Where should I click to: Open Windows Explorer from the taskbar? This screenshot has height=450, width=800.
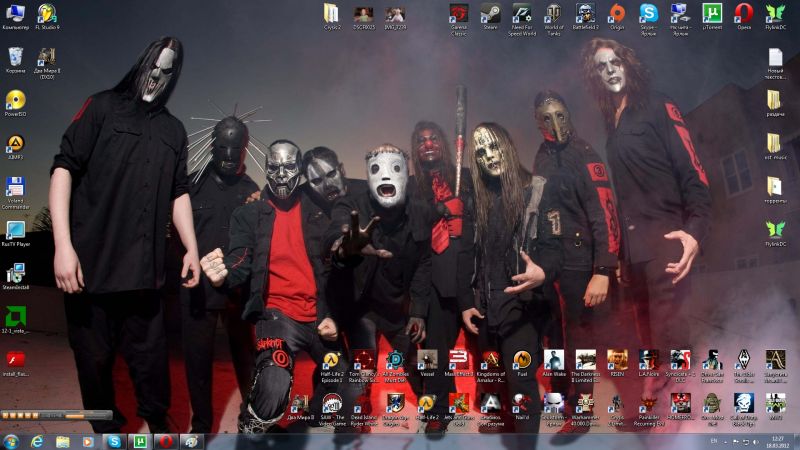[63, 442]
